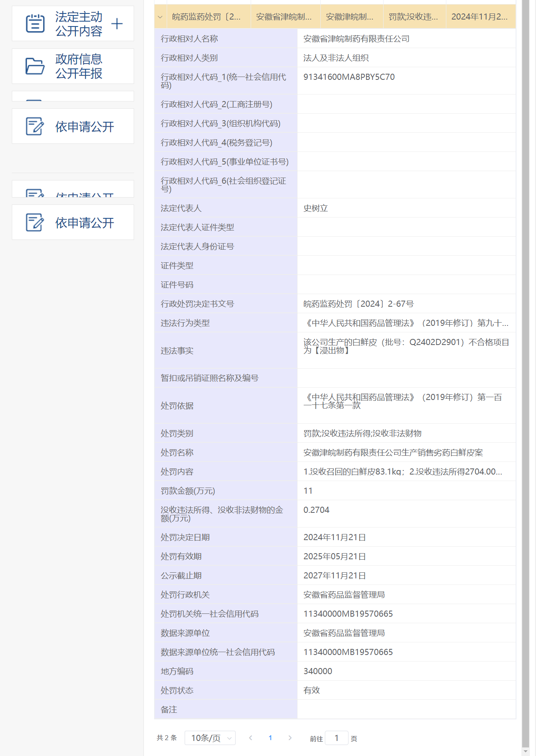Click document number 皖药监药处罚〔2024〕2-67号
The height and width of the screenshot is (756, 536).
[x=358, y=304]
